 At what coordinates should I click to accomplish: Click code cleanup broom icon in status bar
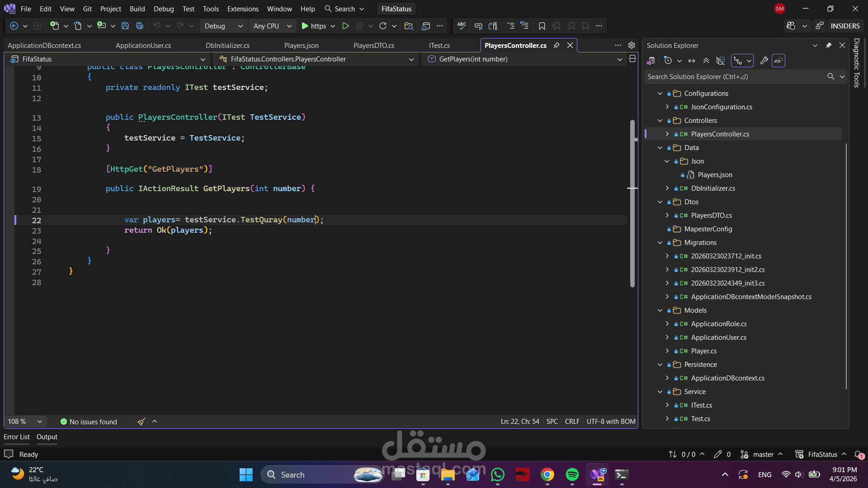[x=141, y=422]
